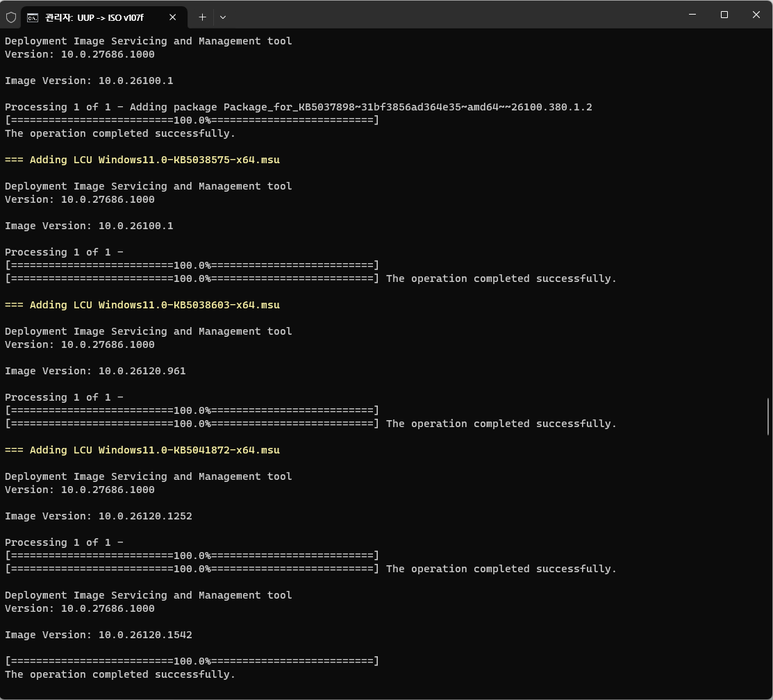Click the KB5041872 Adding LCU line
The height and width of the screenshot is (700, 773).
142,450
